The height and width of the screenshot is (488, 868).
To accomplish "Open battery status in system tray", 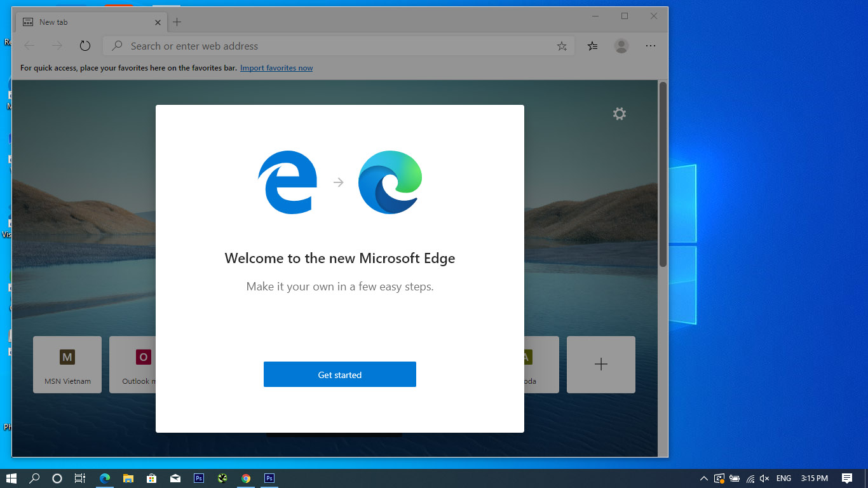I will coord(734,478).
